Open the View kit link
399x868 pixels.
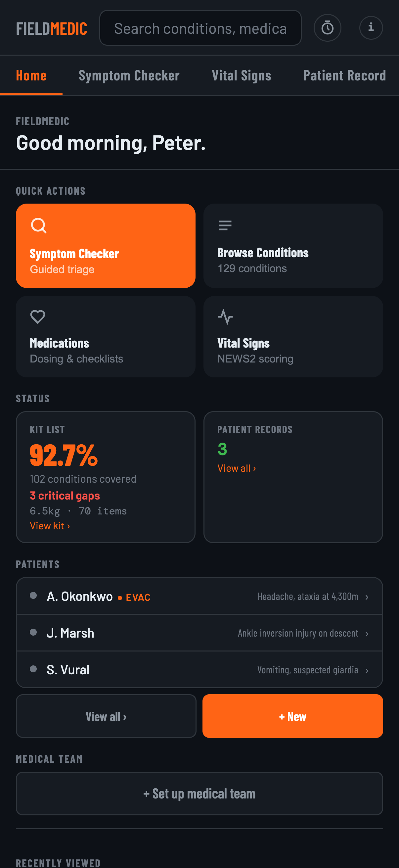(x=50, y=526)
